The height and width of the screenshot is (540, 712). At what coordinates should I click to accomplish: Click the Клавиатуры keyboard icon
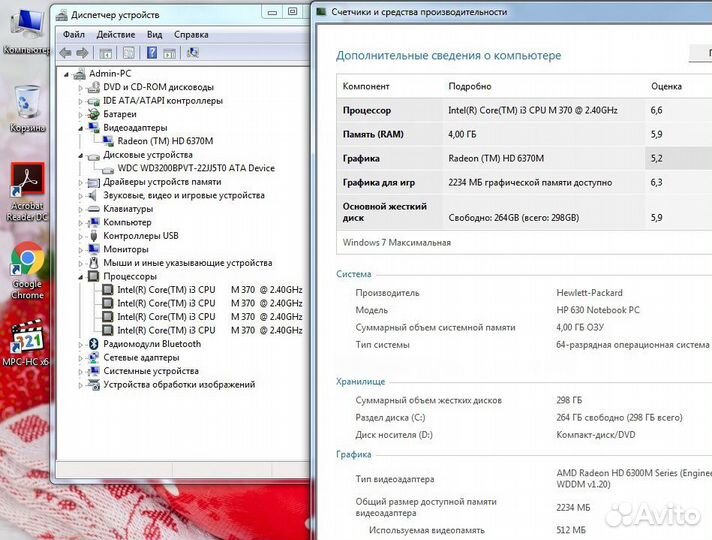pyautogui.click(x=94, y=209)
